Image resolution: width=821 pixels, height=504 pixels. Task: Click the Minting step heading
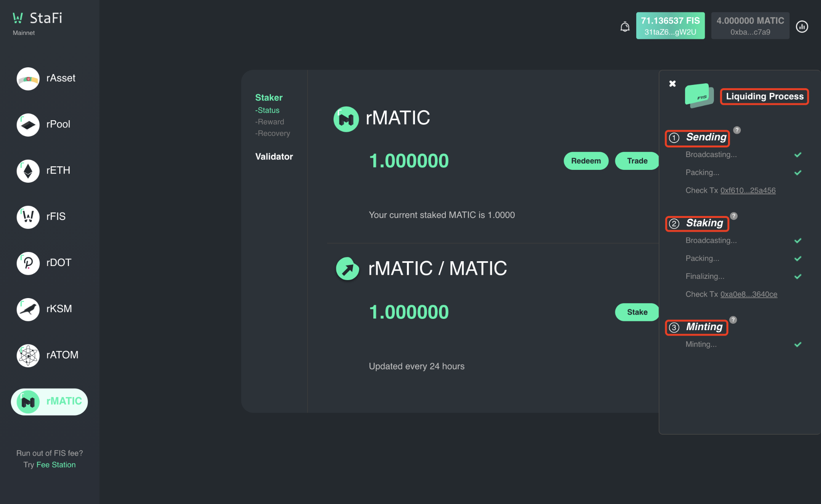(x=704, y=327)
